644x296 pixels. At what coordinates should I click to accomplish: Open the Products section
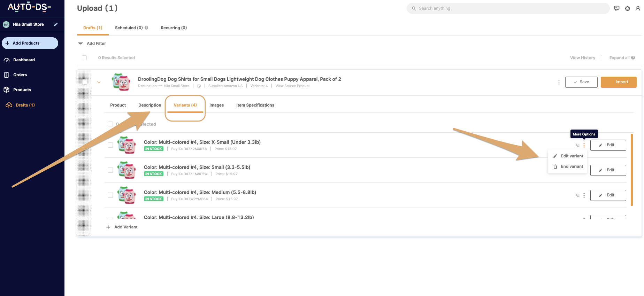pos(22,90)
